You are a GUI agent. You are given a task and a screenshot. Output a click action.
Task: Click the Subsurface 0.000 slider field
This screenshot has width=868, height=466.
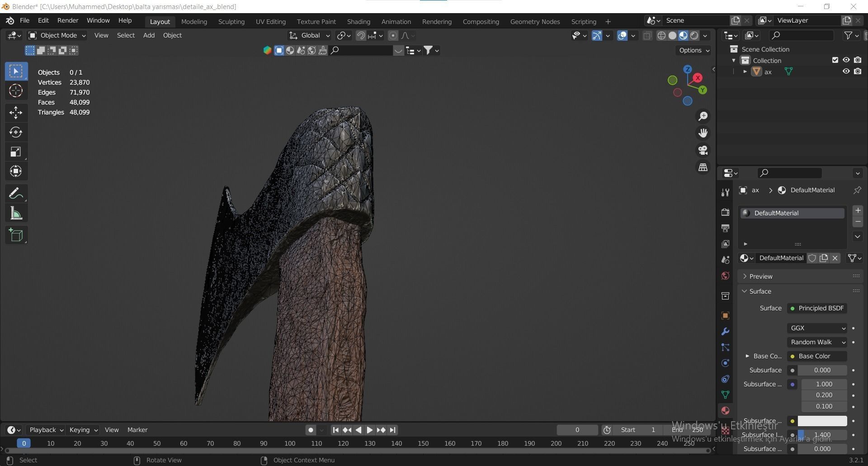click(x=822, y=370)
